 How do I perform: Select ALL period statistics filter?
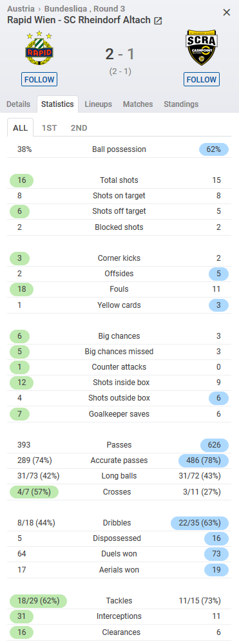click(x=20, y=128)
